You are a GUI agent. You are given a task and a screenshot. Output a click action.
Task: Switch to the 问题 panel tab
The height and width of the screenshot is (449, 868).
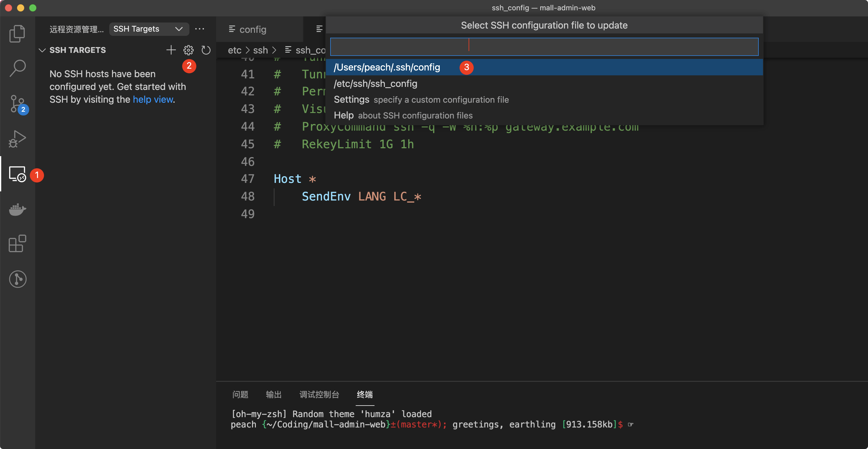click(240, 394)
